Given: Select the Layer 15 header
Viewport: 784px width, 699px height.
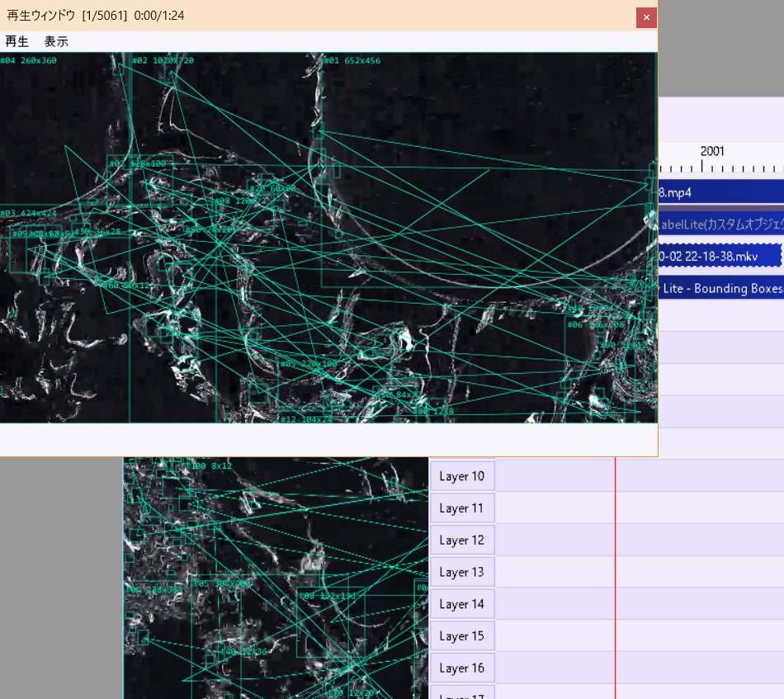Looking at the screenshot, I should (462, 636).
